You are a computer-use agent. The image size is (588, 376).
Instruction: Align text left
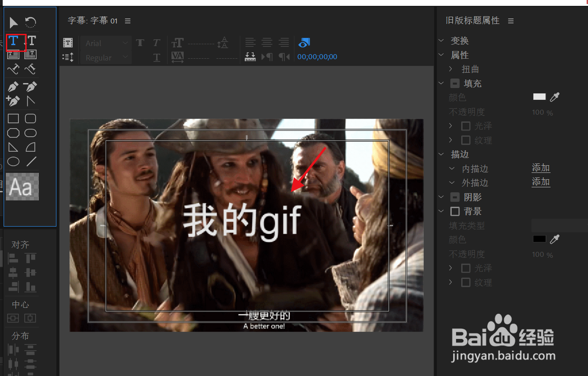[250, 43]
